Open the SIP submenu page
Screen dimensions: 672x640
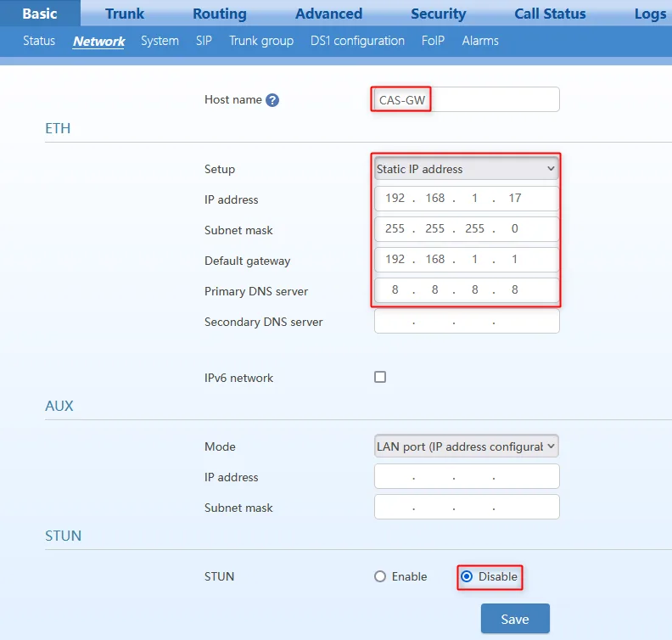click(x=204, y=41)
